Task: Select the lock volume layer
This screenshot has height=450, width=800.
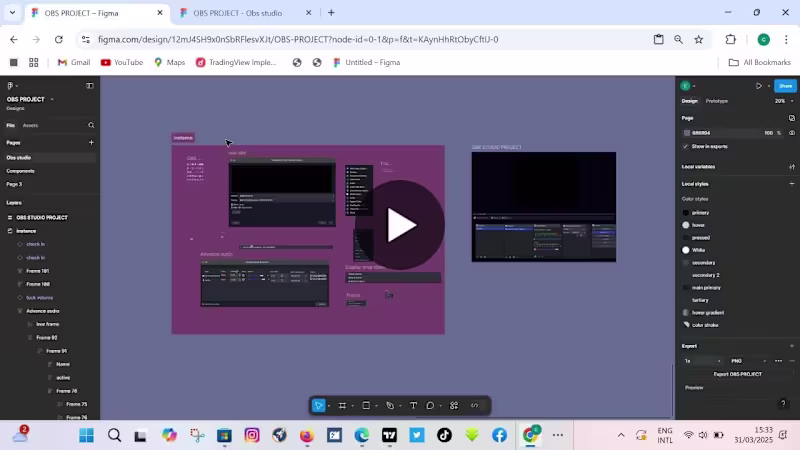Action: (39, 297)
